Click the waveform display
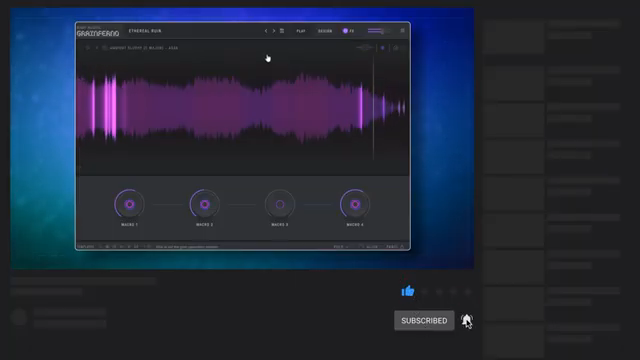Screen dimensions: 640x360 click(x=242, y=108)
